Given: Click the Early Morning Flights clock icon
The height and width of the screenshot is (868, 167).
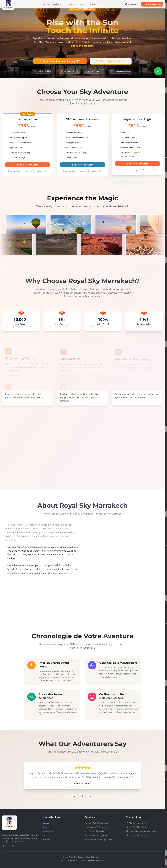Looking at the screenshot, I should 8,351.
